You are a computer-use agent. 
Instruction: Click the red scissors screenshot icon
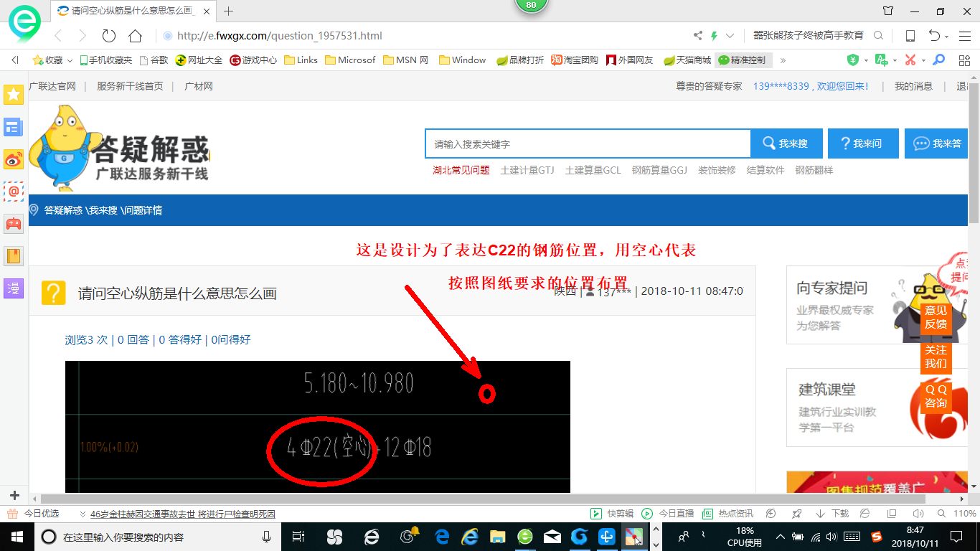coord(910,60)
